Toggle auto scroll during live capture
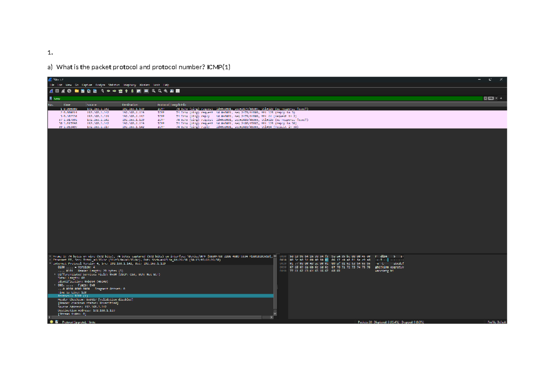Viewport: 554px width, 392px height. click(138, 91)
